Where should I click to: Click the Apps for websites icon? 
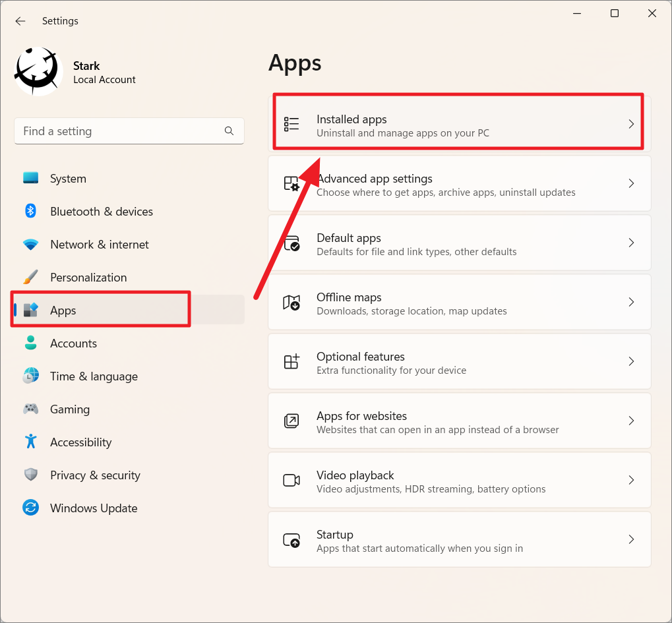[291, 421]
